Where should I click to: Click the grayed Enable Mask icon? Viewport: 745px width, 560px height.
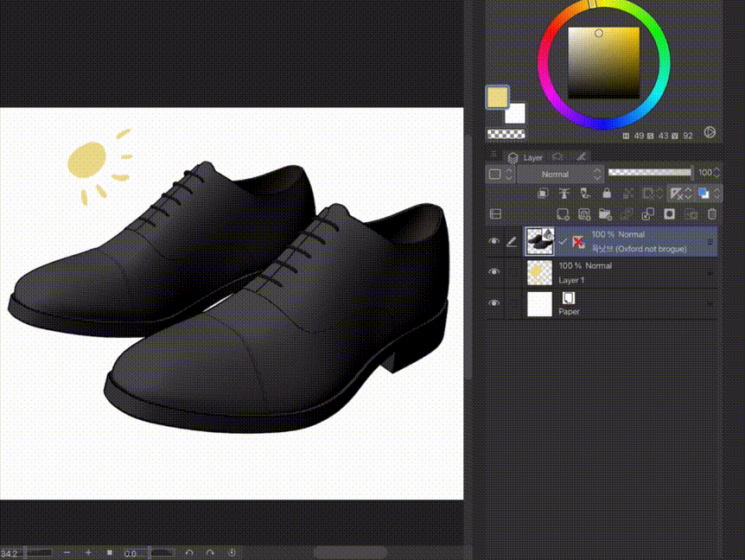tap(628, 194)
